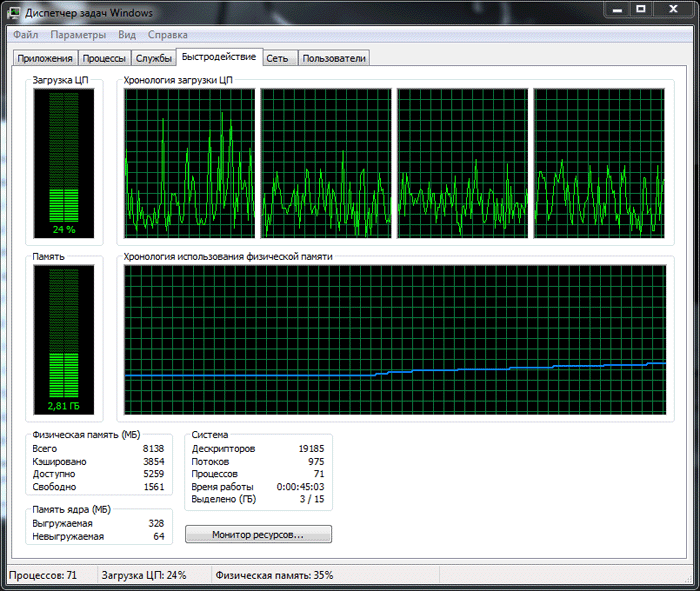
Task: Click the Хронология загрузки ЦП heading
Action: click(x=178, y=80)
